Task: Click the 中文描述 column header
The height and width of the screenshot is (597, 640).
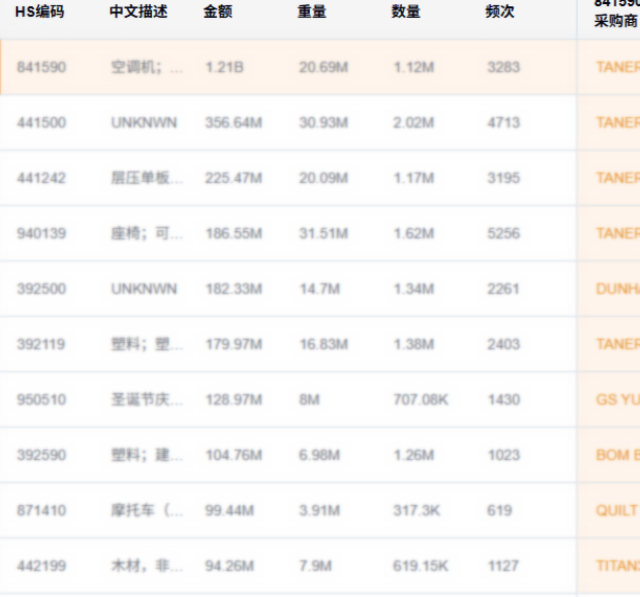Action: pyautogui.click(x=138, y=12)
